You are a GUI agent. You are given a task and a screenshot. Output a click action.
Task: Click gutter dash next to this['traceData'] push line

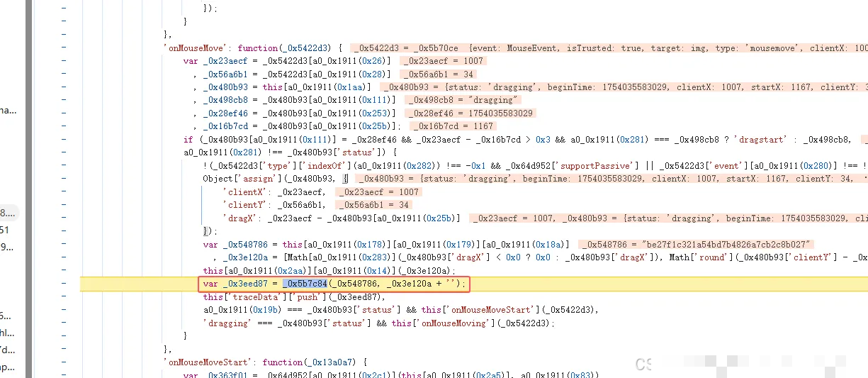(x=64, y=297)
